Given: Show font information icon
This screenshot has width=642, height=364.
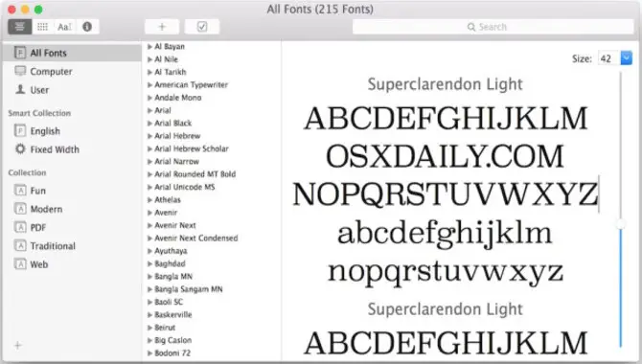Looking at the screenshot, I should 87,27.
